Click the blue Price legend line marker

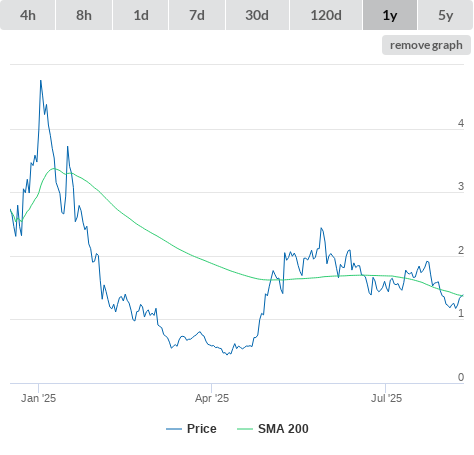click(x=174, y=429)
